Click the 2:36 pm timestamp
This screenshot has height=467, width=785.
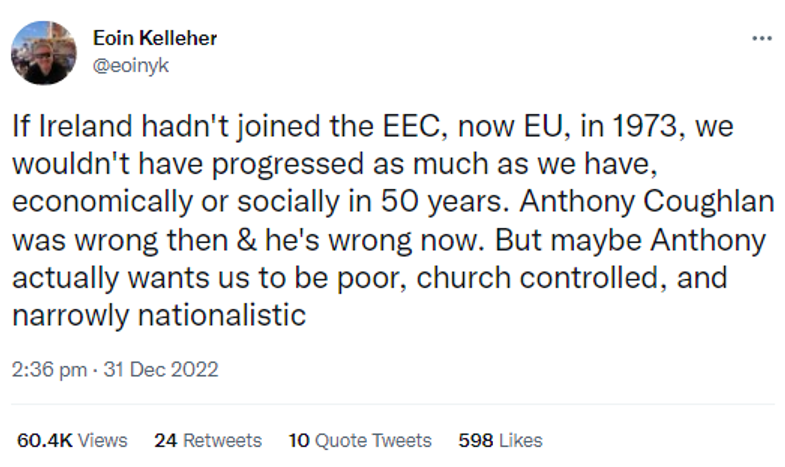pyautogui.click(x=46, y=369)
